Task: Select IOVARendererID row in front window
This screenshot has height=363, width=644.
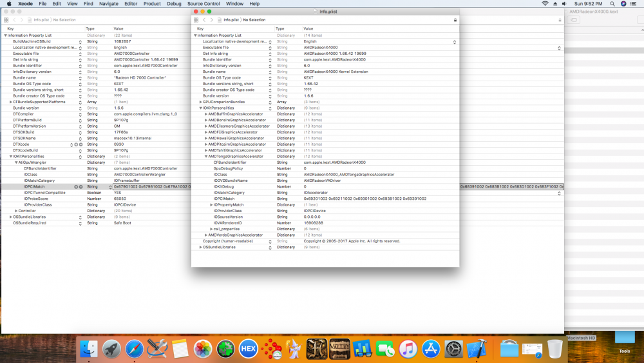Action: (x=325, y=223)
